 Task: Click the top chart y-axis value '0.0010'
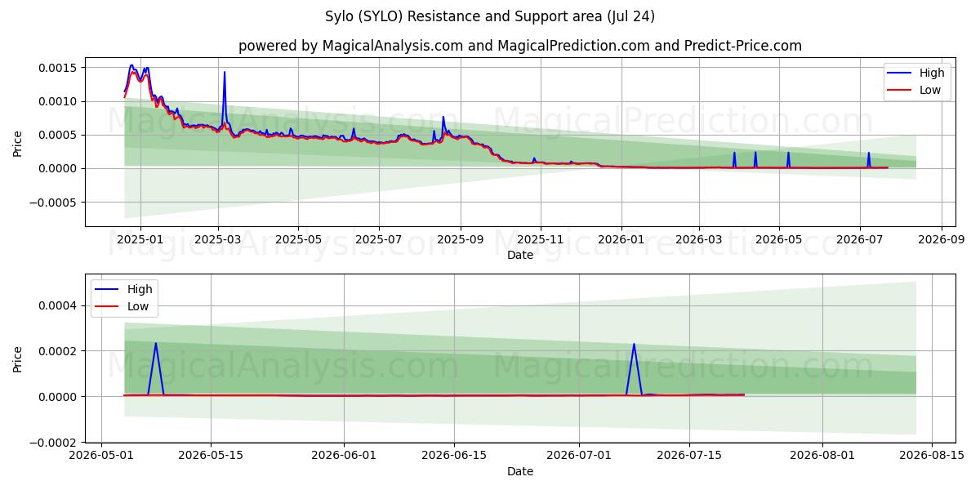[x=59, y=101]
